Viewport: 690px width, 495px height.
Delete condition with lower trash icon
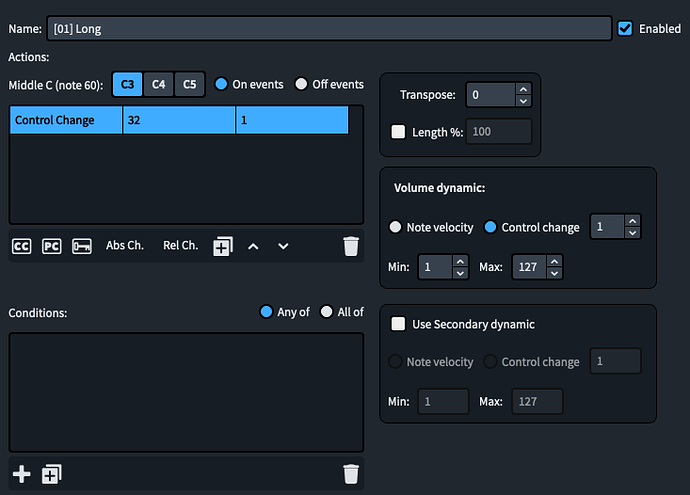(x=351, y=474)
